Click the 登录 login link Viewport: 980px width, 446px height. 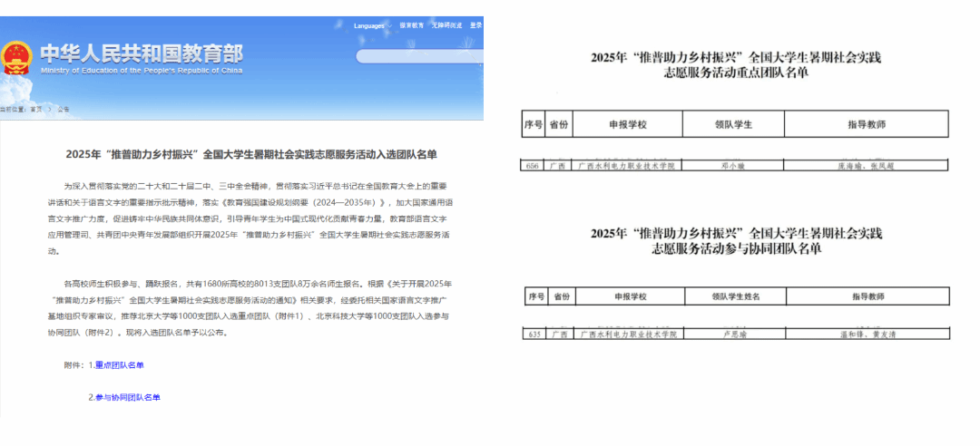(476, 25)
